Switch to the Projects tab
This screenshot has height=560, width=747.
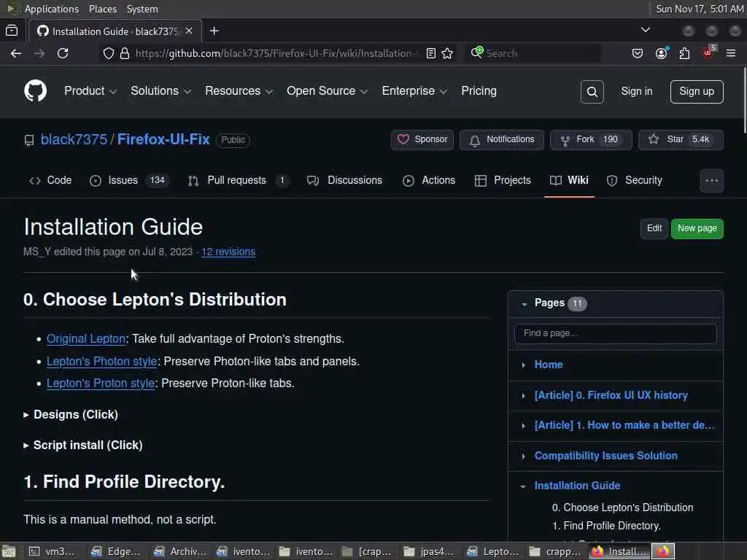[x=503, y=181]
